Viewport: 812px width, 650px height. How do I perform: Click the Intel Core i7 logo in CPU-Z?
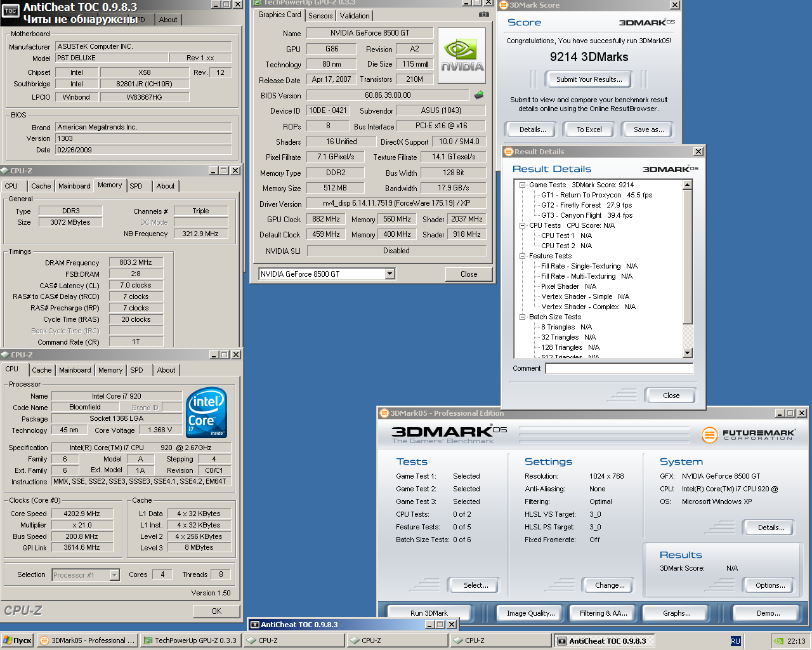click(x=206, y=412)
